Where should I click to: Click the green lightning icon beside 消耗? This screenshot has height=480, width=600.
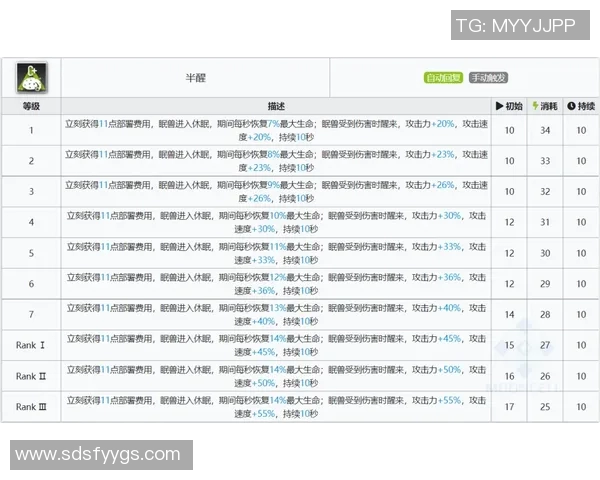[535, 106]
